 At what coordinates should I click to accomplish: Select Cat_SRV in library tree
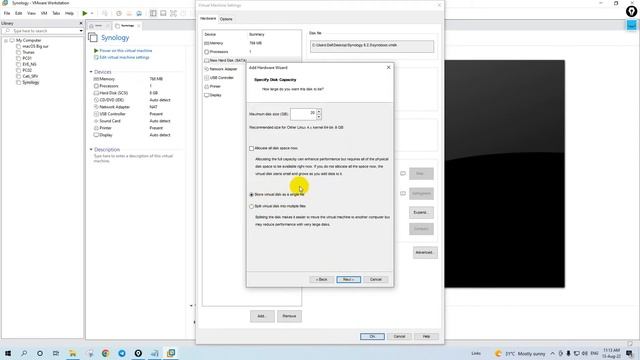click(30, 76)
